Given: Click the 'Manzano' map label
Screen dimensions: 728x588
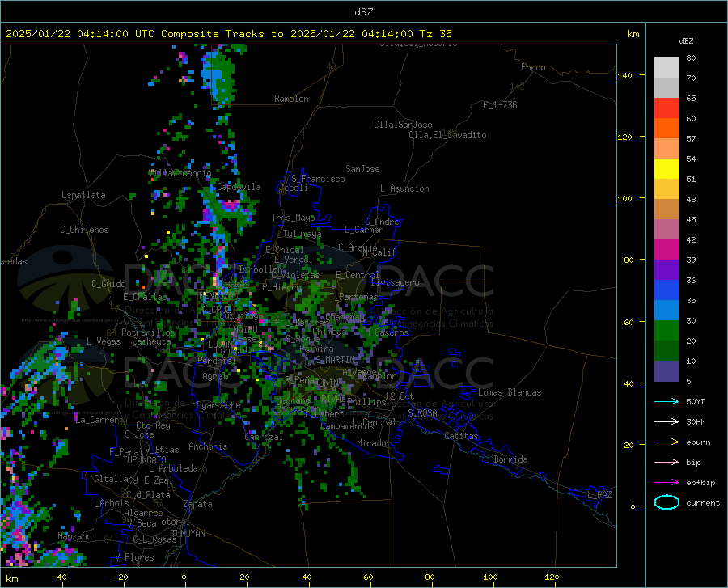Looking at the screenshot, I should (x=74, y=536).
